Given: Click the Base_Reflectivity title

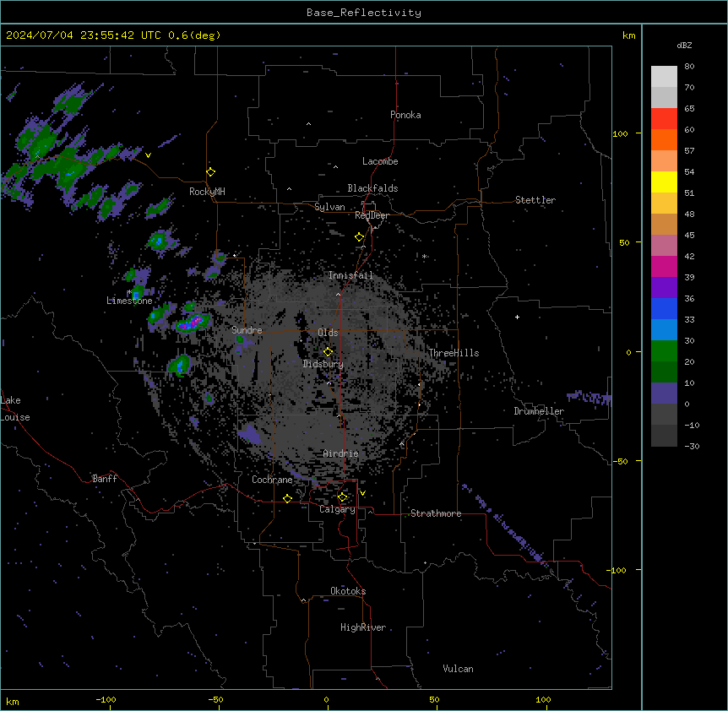Looking at the screenshot, I should [364, 13].
